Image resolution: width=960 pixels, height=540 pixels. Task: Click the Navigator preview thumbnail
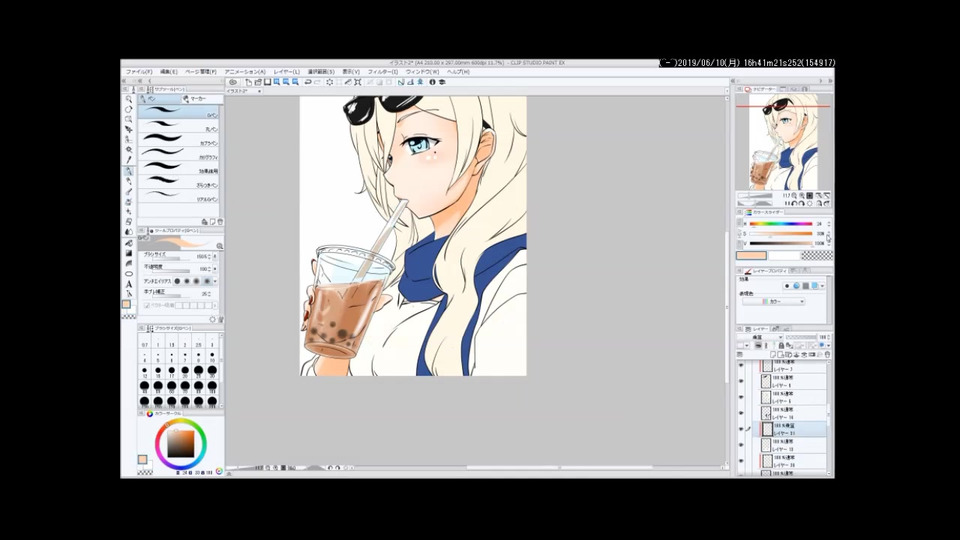[x=783, y=142]
